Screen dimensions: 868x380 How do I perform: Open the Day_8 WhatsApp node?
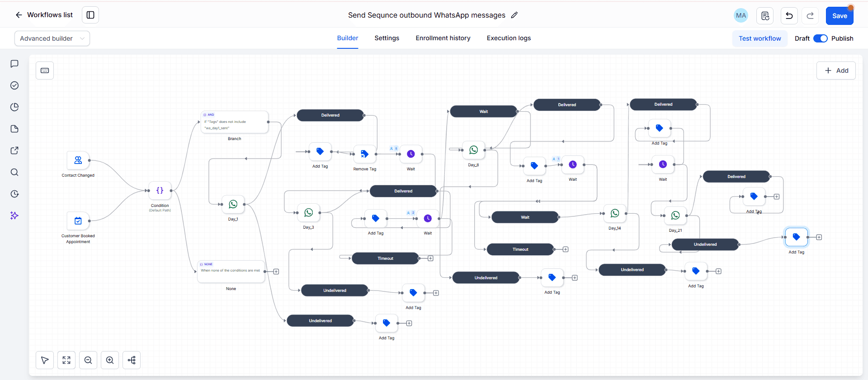pos(474,150)
